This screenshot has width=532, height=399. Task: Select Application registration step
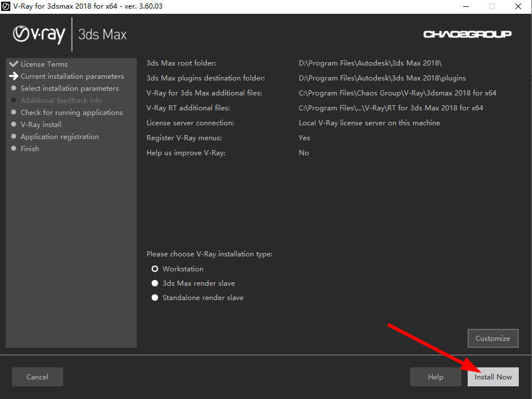[60, 136]
